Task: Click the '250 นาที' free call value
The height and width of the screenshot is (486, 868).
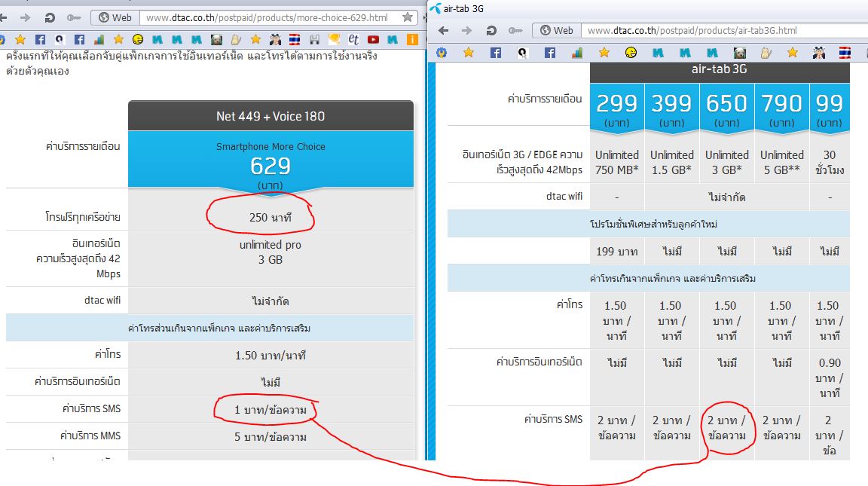Action: click(270, 218)
